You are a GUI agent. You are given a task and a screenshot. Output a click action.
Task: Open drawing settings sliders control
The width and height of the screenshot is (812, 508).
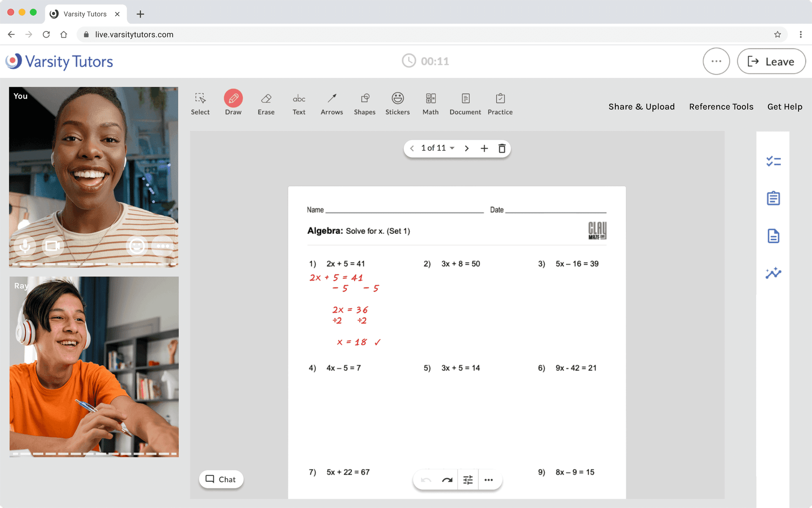[x=468, y=480]
